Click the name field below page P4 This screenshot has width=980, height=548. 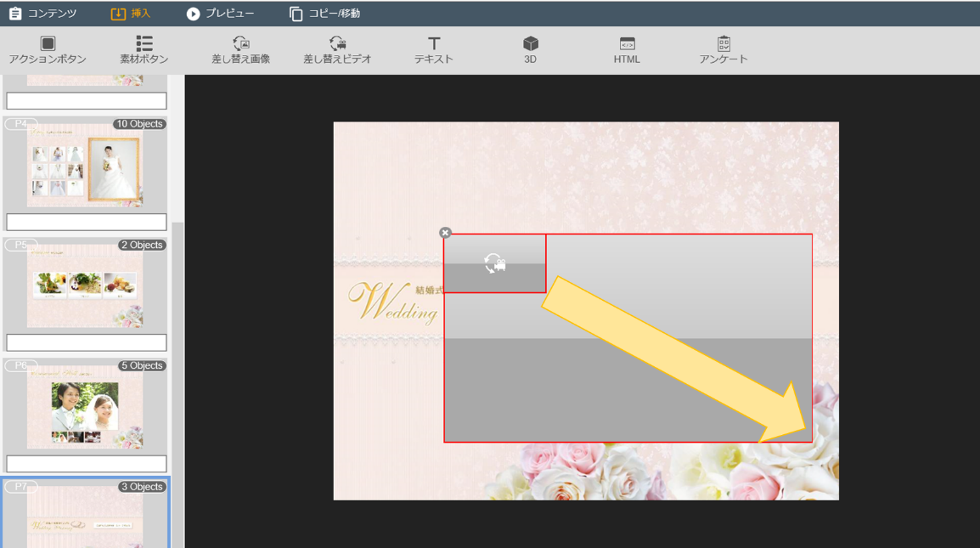tap(87, 222)
